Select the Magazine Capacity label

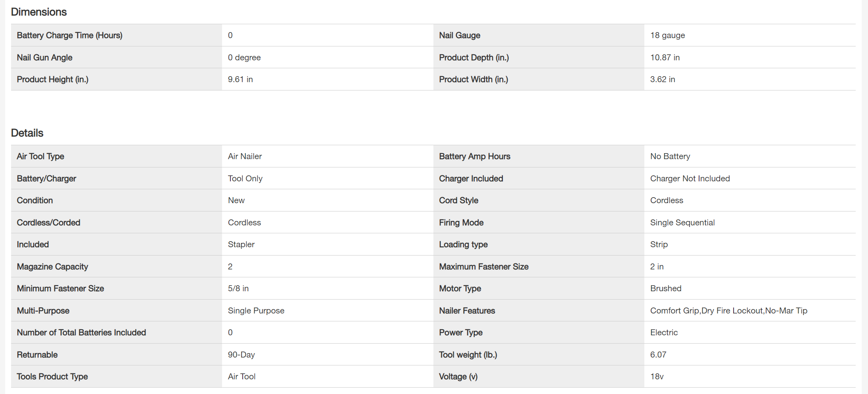tap(52, 267)
